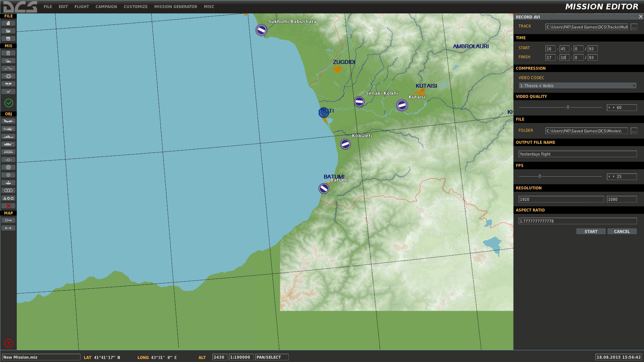This screenshot has height=362, width=644.
Task: Select the Senaki-Kolkhi airfield marker
Action: point(359,102)
